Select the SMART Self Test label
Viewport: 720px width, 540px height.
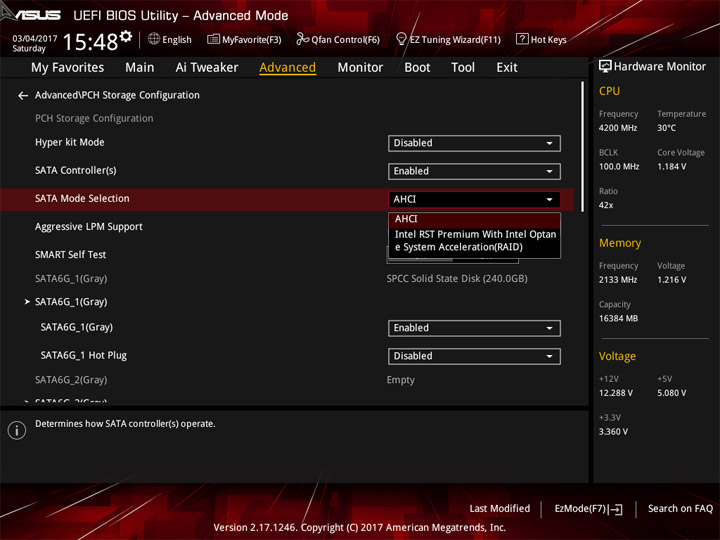point(70,255)
